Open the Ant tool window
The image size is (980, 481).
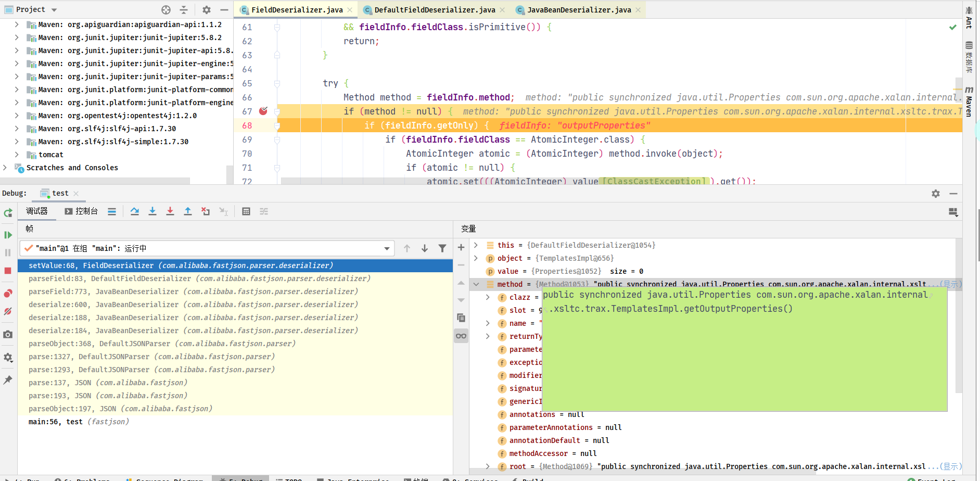click(969, 17)
